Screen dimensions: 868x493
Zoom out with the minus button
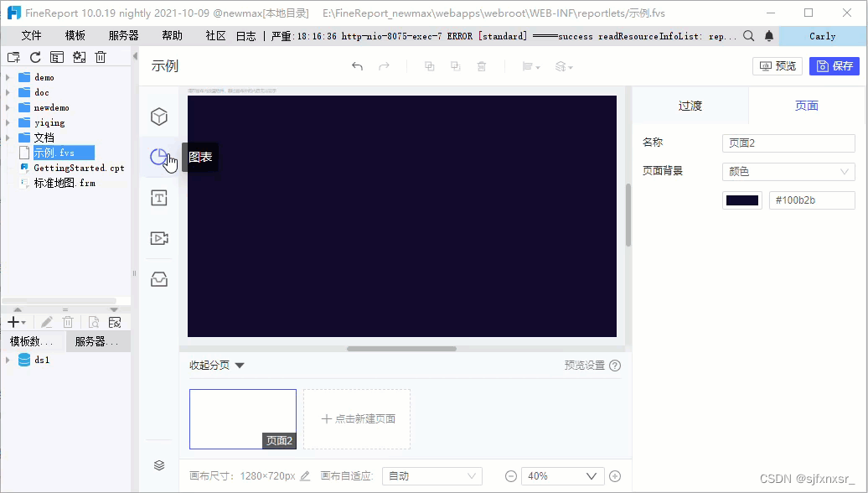point(511,476)
